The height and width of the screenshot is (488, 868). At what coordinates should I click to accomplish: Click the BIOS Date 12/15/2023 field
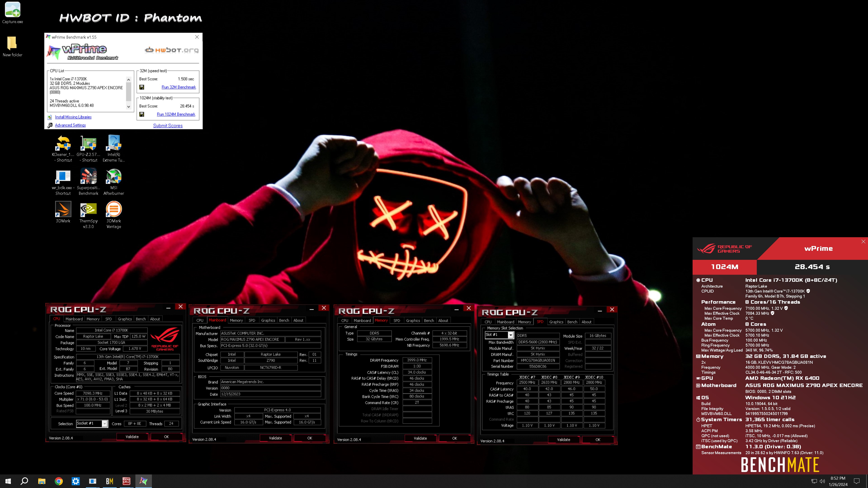pyautogui.click(x=271, y=394)
